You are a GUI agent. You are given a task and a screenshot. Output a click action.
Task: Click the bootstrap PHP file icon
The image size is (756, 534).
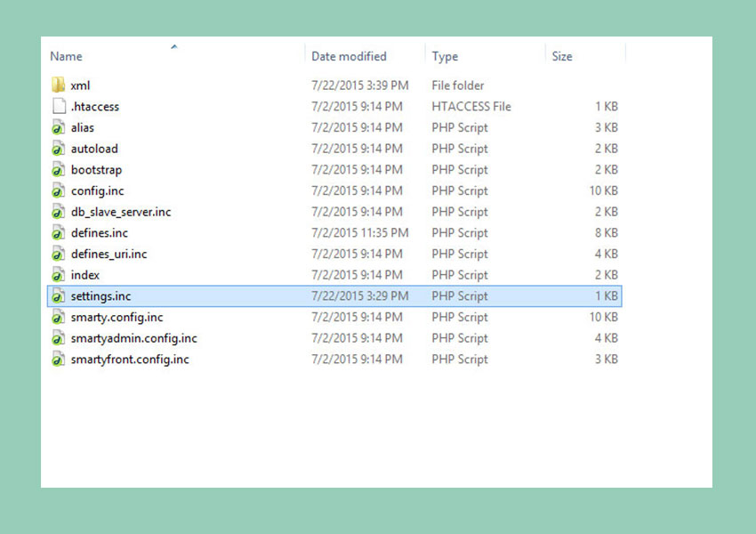[x=59, y=170]
